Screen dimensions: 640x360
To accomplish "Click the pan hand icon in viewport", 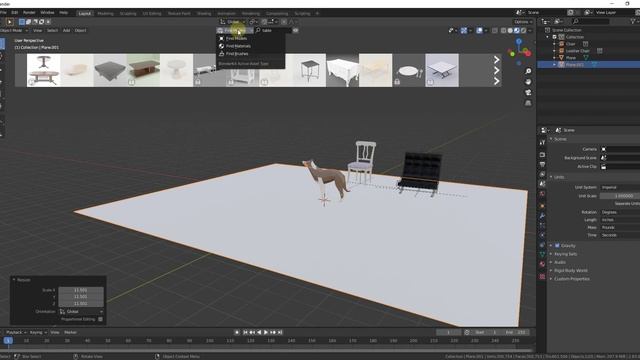I will point(528,82).
